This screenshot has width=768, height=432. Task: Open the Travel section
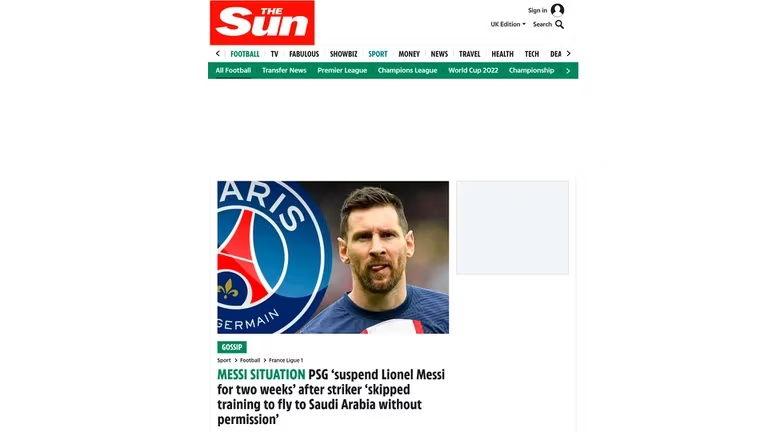(469, 54)
